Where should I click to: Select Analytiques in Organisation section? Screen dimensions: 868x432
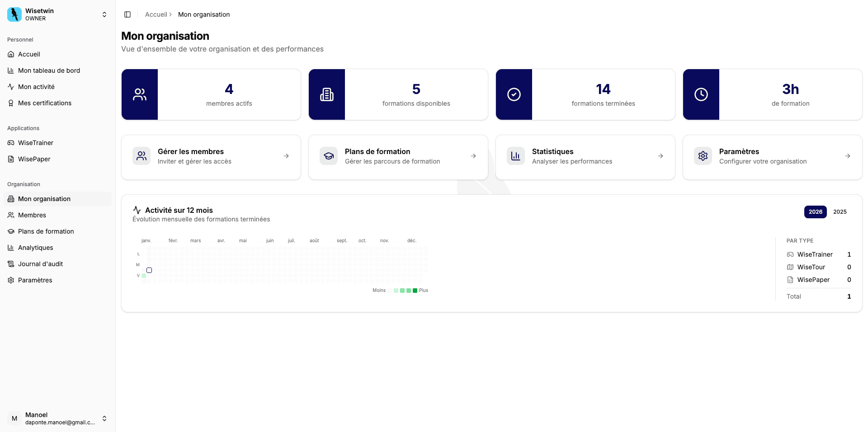pyautogui.click(x=36, y=247)
